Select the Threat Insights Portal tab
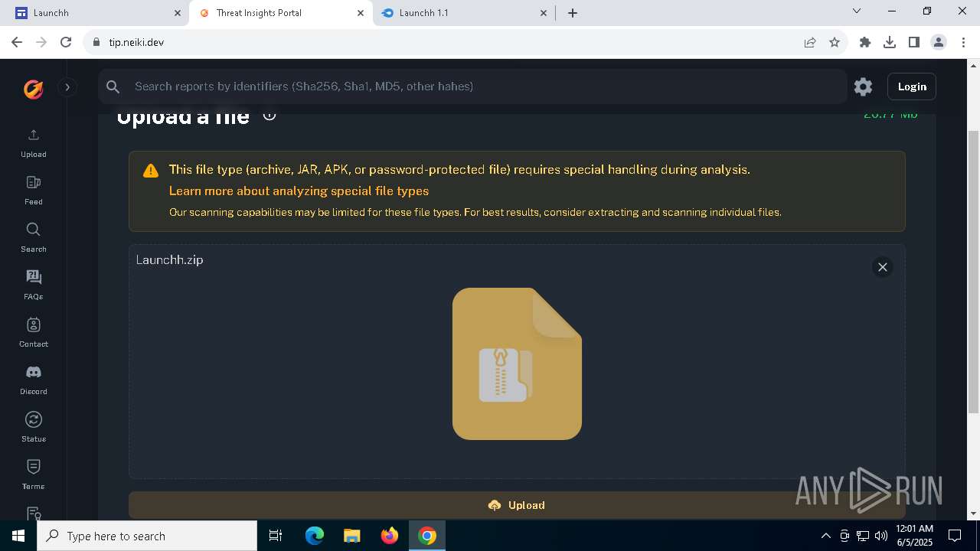Screen dimensions: 980x551 point(281,13)
